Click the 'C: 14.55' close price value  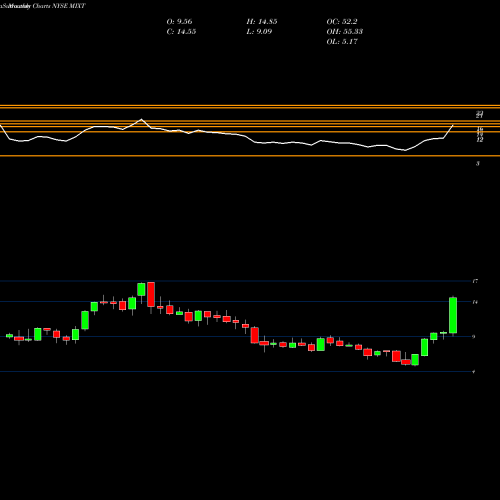point(181,32)
